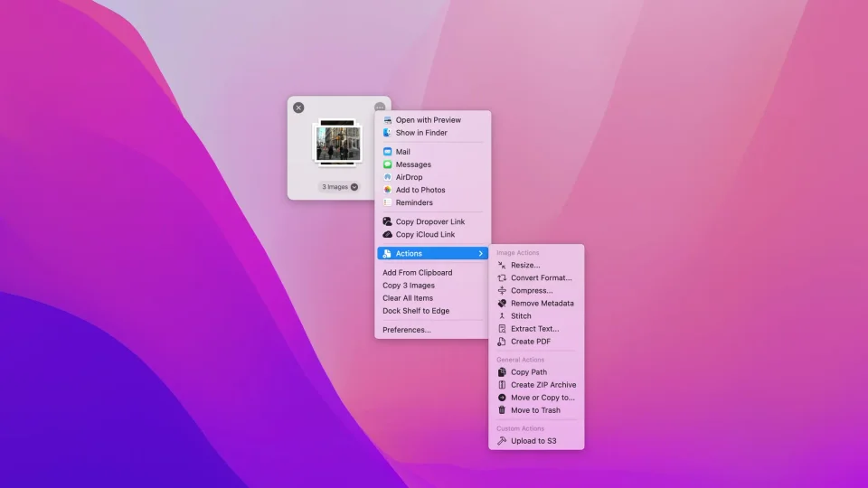Choose Open with Preview
This screenshot has width=868, height=488.
tap(428, 120)
